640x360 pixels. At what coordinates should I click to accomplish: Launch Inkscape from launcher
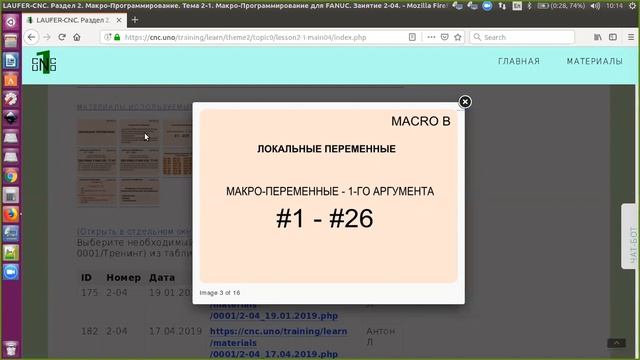click(x=11, y=118)
